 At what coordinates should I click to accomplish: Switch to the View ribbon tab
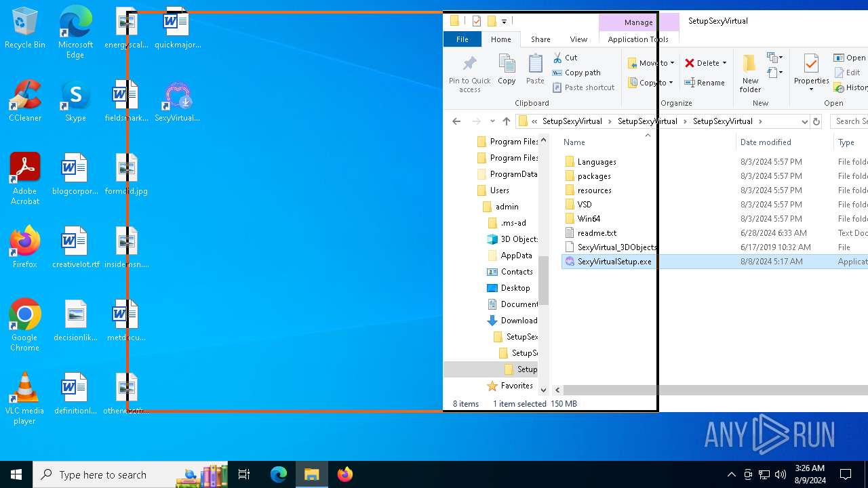[578, 39]
